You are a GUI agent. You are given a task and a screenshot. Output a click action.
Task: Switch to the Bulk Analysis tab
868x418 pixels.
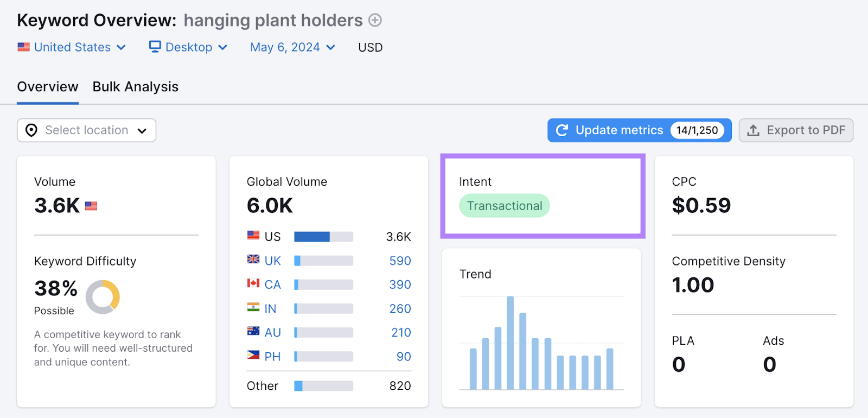pos(135,86)
